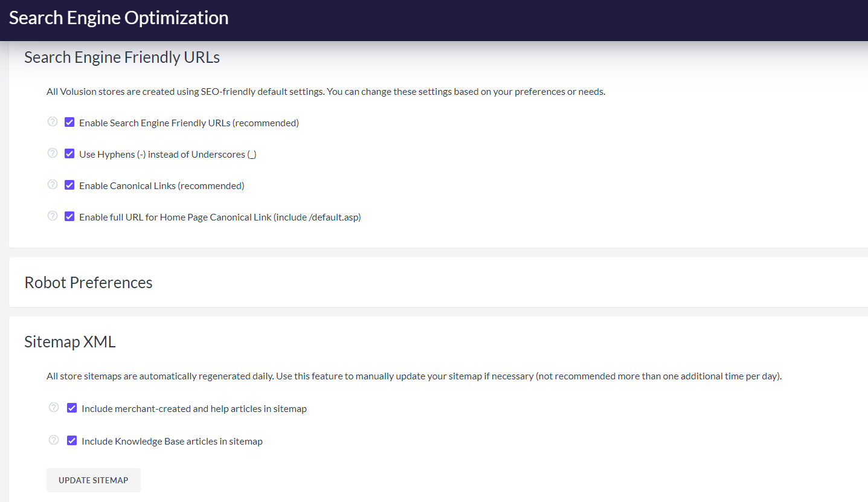868x502 pixels.
Task: Collapse the Search Engine Friendly URLs section
Action: click(x=122, y=57)
